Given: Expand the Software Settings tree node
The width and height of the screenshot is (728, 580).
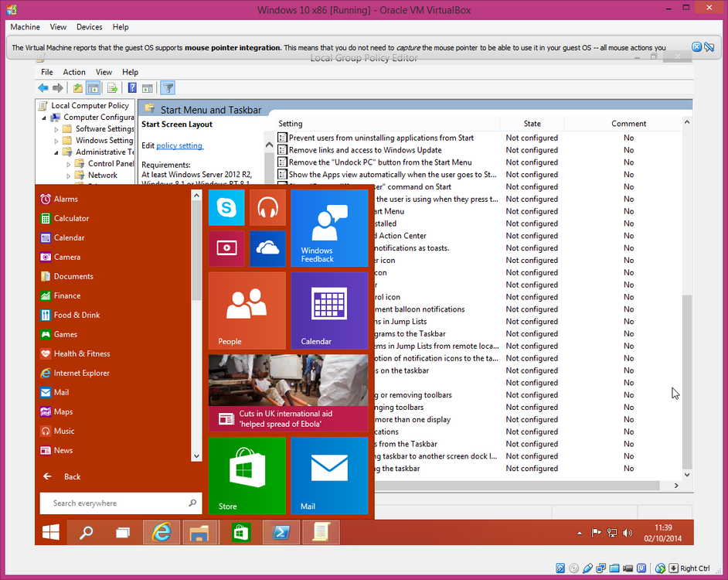Looking at the screenshot, I should pos(56,129).
